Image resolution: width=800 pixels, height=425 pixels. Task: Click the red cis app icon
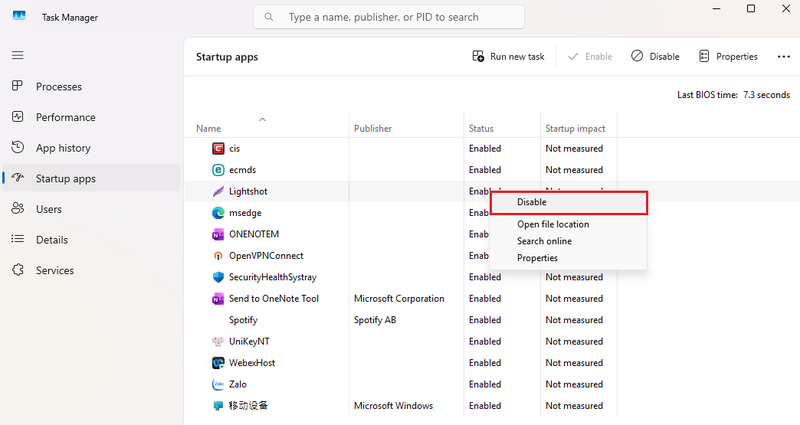coord(218,148)
